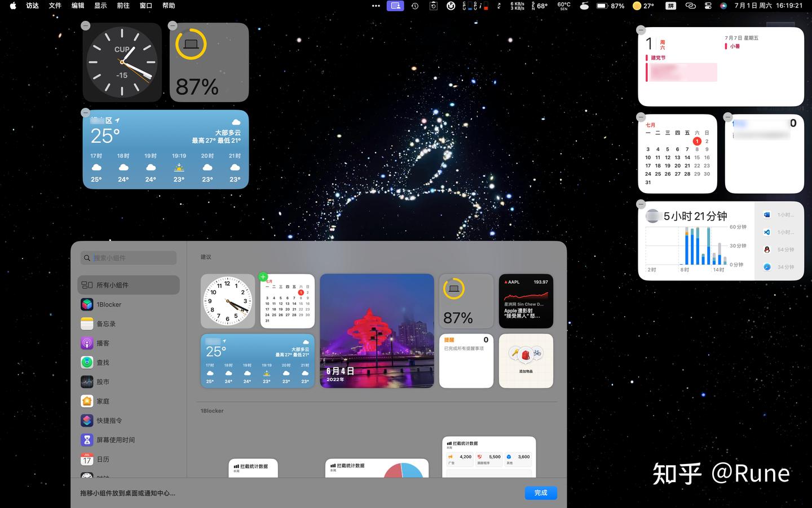Click the 搜索小组件 search field
This screenshot has height=508, width=812.
coord(128,258)
